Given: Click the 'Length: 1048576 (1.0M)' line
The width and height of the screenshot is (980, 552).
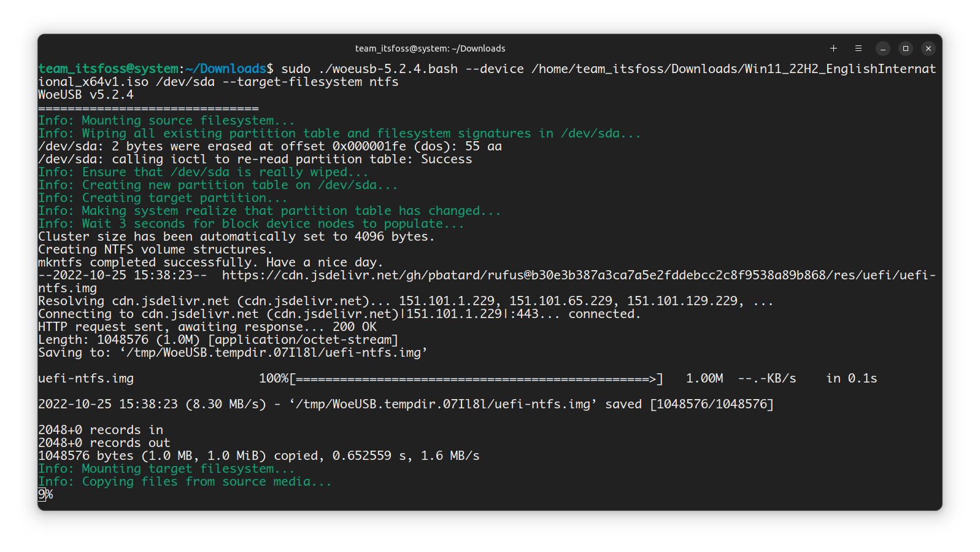Looking at the screenshot, I should click(218, 340).
